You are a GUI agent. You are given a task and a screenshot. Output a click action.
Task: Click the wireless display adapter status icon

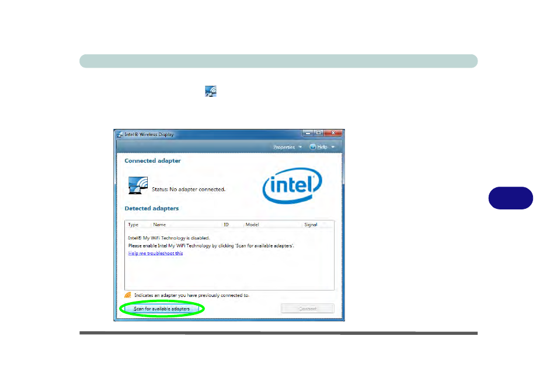coord(138,185)
